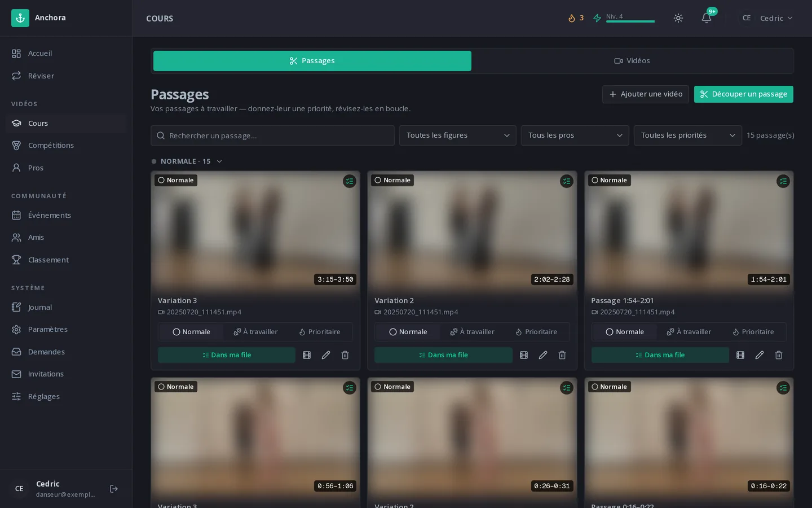The width and height of the screenshot is (812, 508).
Task: Select Normale priority for Variation 2 2:02-2:28
Action: click(408, 332)
